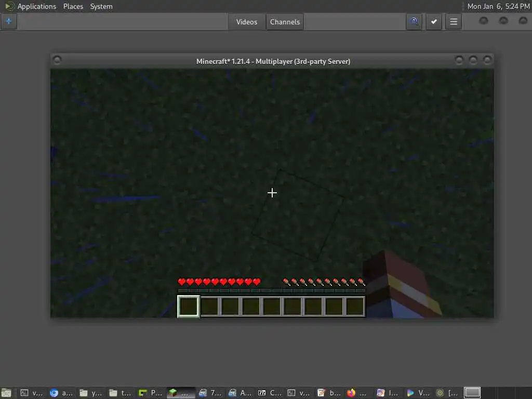This screenshot has width=532, height=399.
Task: Click the clock showing Mon Jan 6, 5:24 PM
Action: [498, 6]
